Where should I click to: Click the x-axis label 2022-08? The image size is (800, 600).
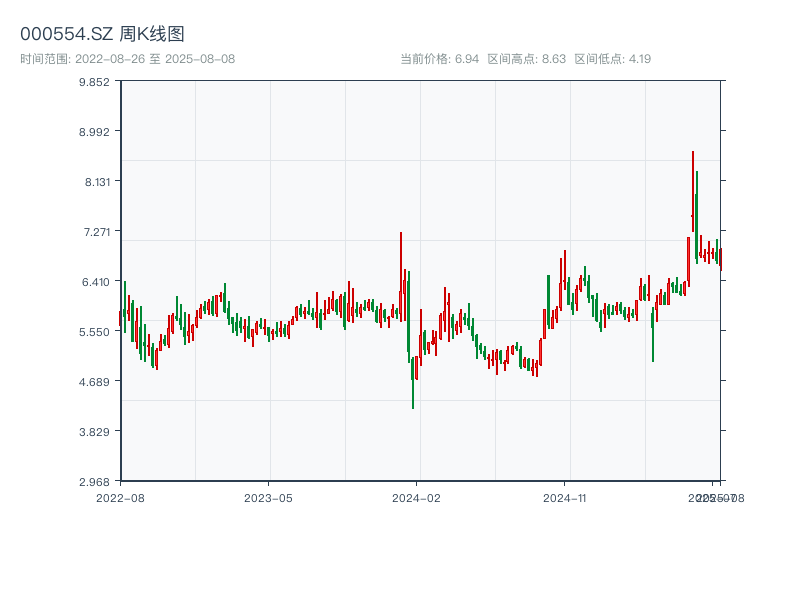tap(120, 498)
